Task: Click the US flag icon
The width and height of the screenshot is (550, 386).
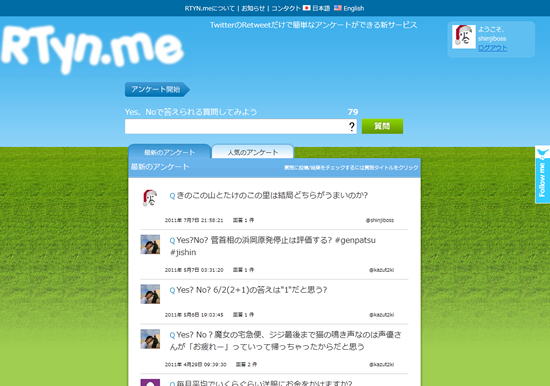Action: click(x=337, y=8)
